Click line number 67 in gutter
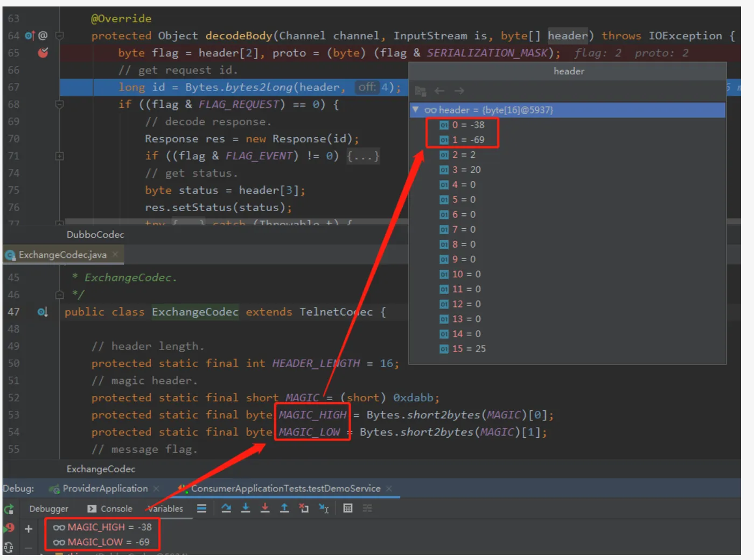This screenshot has height=560, width=754. [13, 87]
